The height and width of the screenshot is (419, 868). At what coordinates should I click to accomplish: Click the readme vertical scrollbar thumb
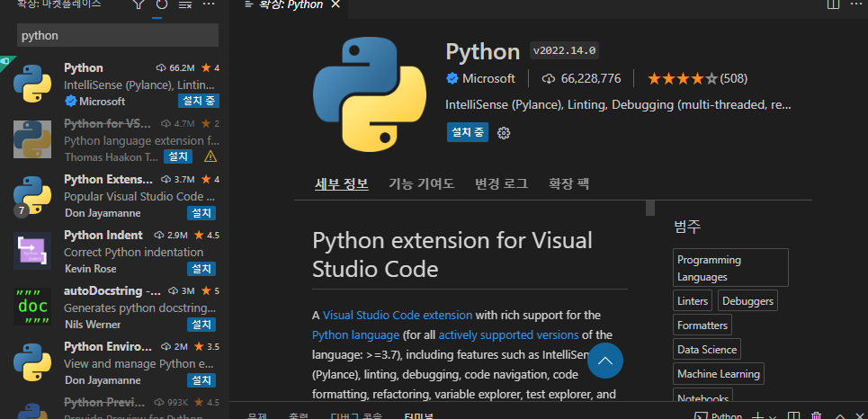pos(650,208)
